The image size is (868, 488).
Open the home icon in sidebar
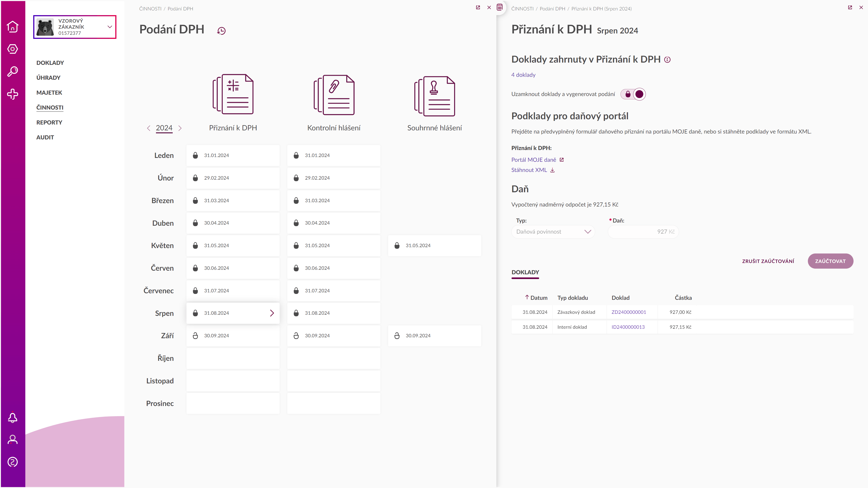tap(12, 27)
